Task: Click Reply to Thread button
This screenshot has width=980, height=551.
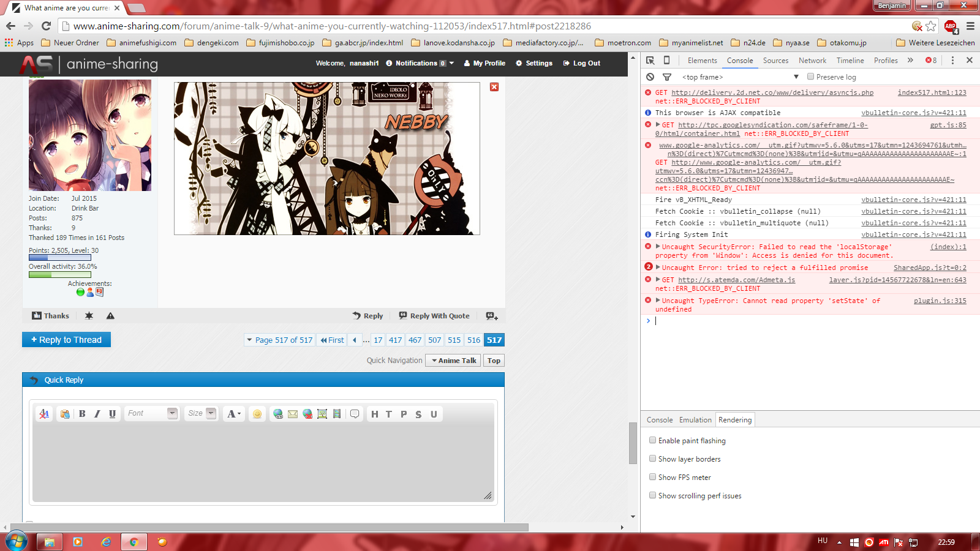Action: coord(66,340)
